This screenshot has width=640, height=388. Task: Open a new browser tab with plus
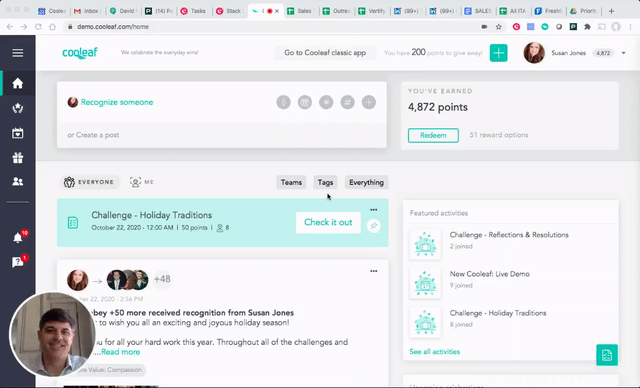611,11
